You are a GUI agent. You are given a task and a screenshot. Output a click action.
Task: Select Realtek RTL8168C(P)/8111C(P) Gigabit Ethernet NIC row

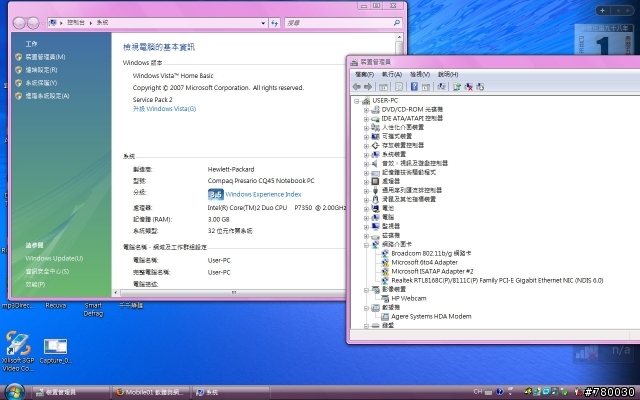497,280
